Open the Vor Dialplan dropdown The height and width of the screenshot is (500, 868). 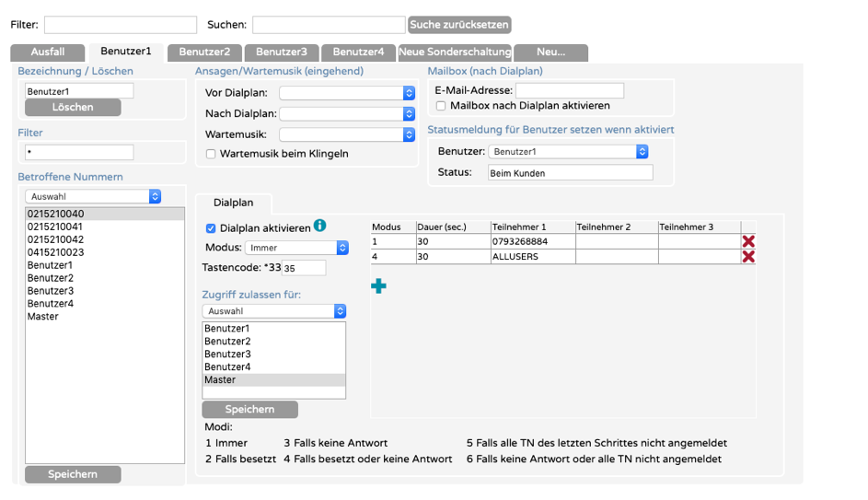347,93
